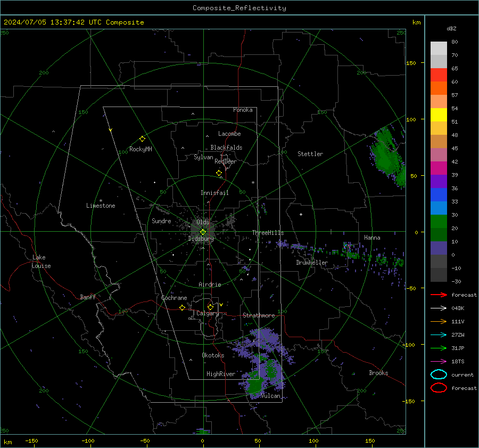479x448 pixels.
Task: Click the Ponoka town label
Action: coord(243,110)
